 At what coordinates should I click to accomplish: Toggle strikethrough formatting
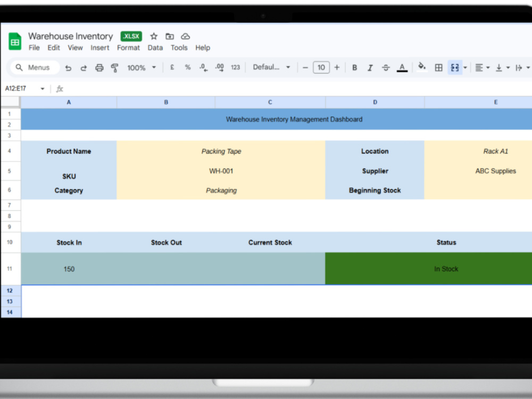(386, 68)
